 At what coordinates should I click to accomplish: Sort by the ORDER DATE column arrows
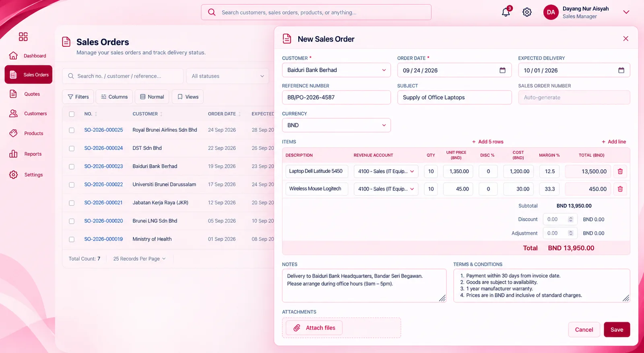coord(239,114)
